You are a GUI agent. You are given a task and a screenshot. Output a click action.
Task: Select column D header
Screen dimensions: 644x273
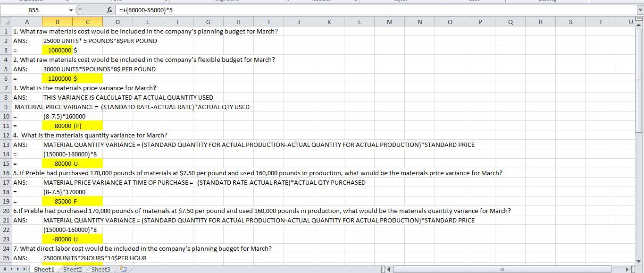coord(117,22)
